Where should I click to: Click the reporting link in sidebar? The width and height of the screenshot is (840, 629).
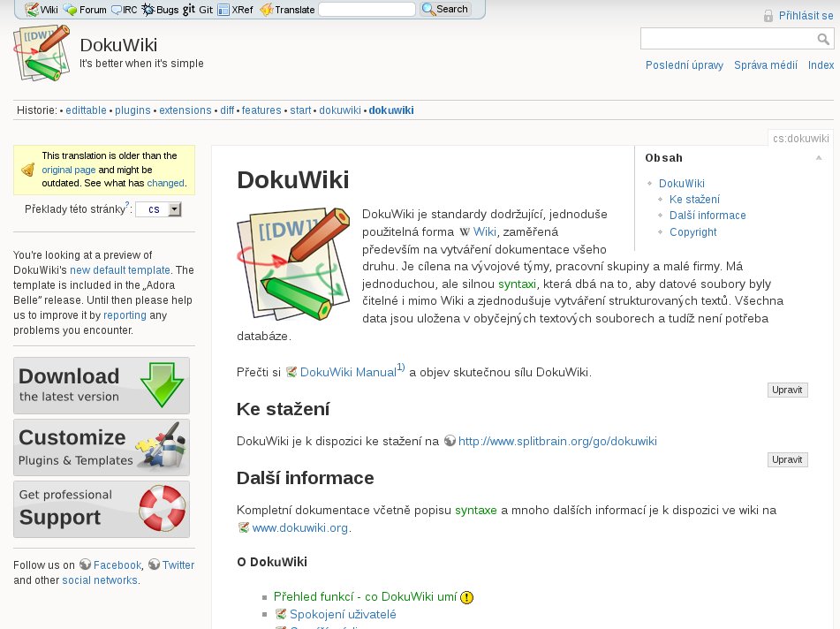[125, 315]
